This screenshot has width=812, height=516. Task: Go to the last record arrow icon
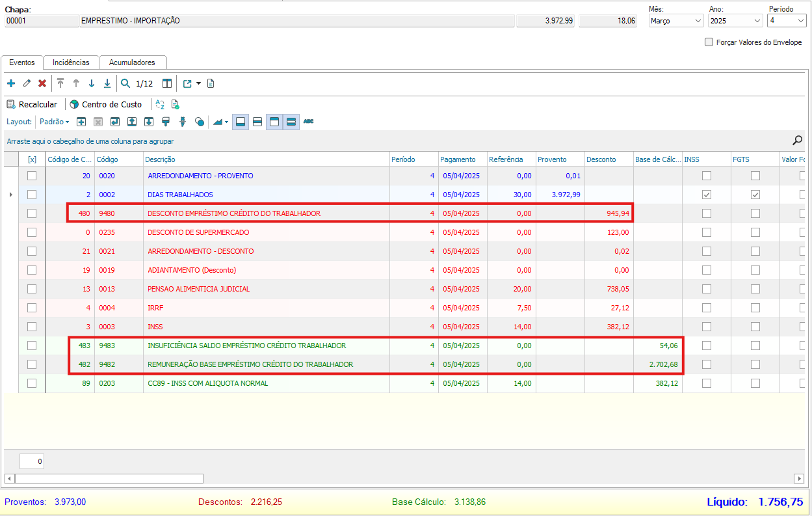click(x=107, y=83)
